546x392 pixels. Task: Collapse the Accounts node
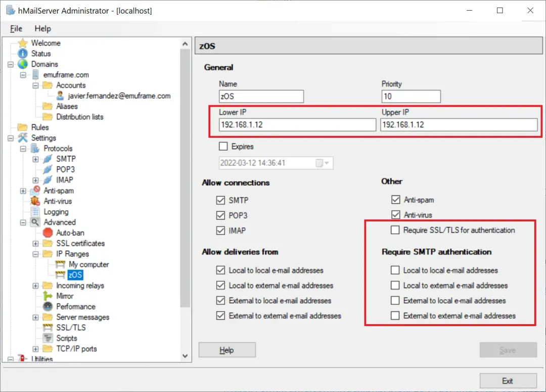[x=35, y=85]
